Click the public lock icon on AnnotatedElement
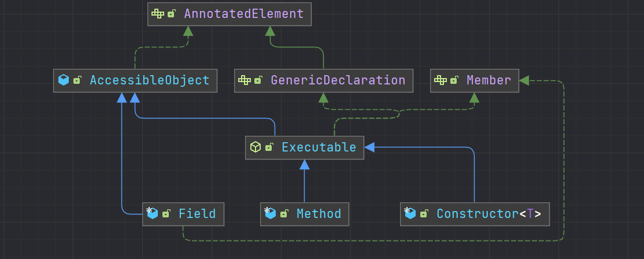 click(x=172, y=14)
